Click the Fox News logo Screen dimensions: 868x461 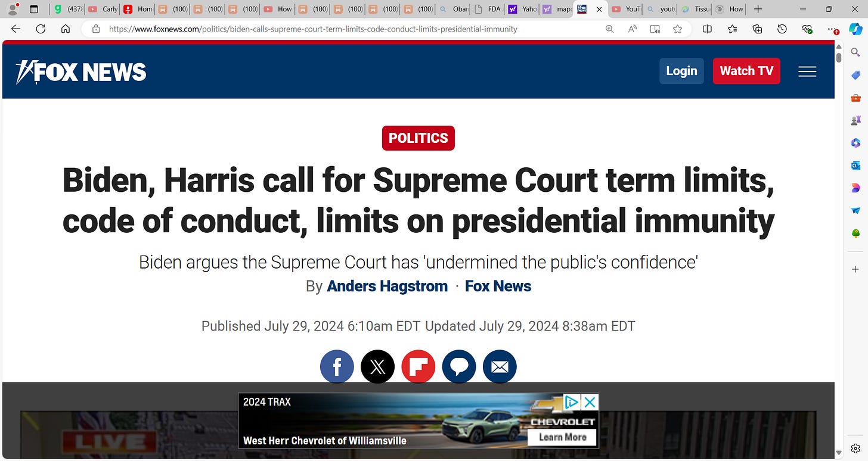pos(81,72)
